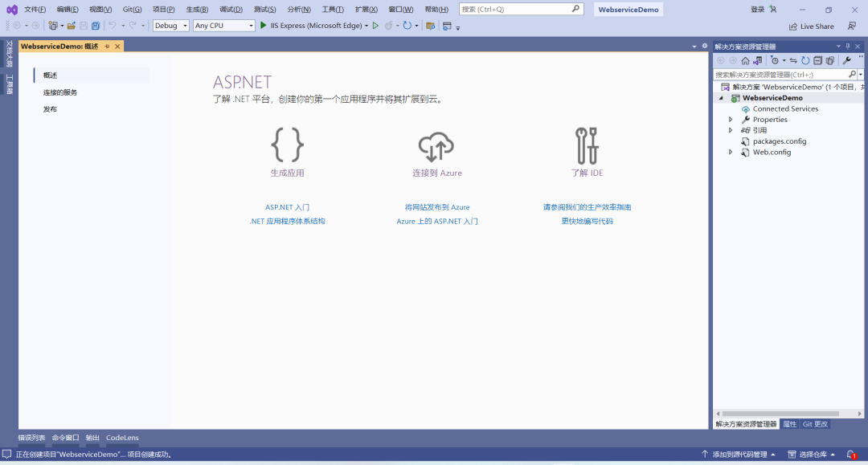Viewport: 868px width, 465px height.
Task: Click the 生成应用 curly braces icon
Action: (287, 145)
